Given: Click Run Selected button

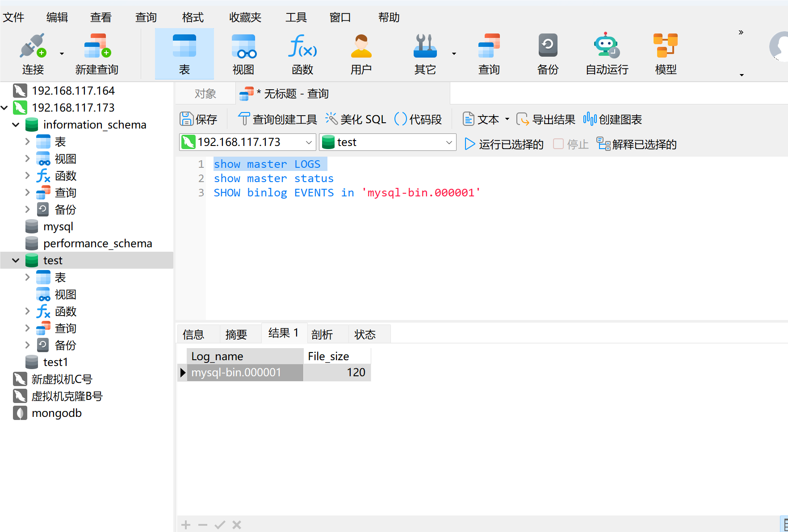Looking at the screenshot, I should coord(504,144).
